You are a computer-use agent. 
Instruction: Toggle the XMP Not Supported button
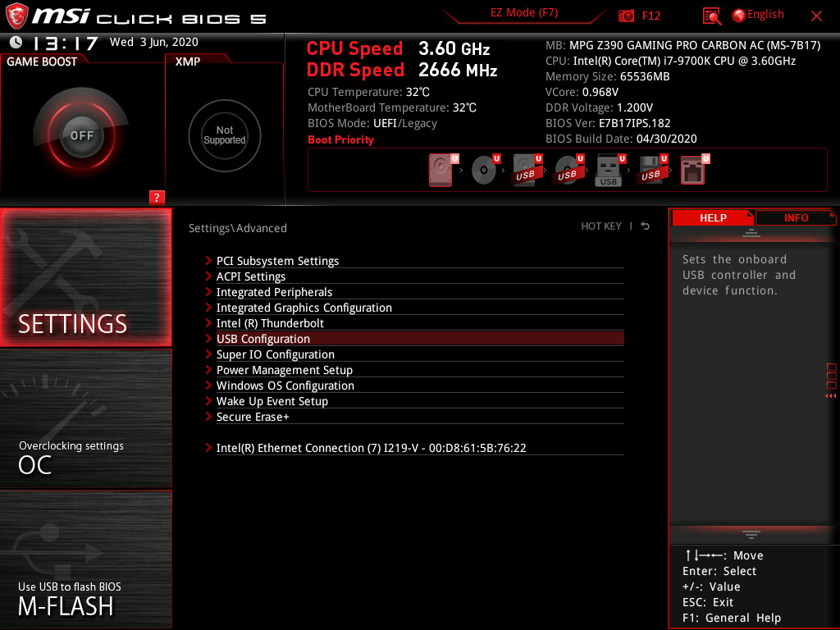click(225, 135)
